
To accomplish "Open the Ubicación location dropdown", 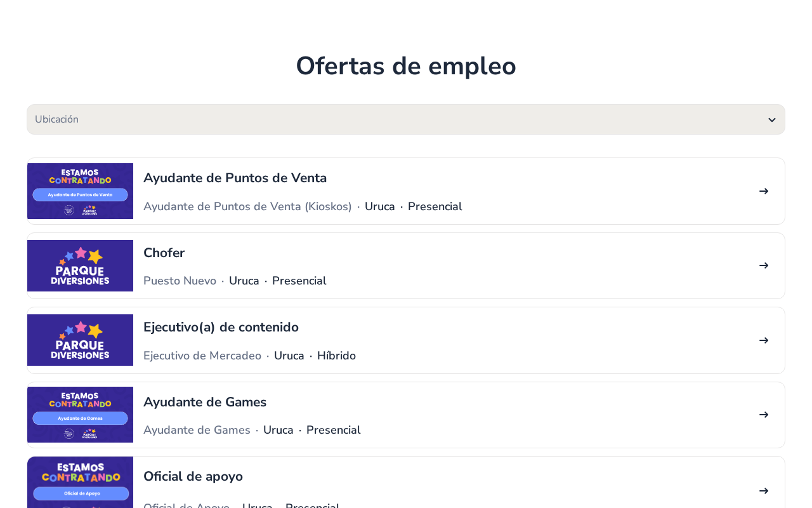I will tap(406, 119).
